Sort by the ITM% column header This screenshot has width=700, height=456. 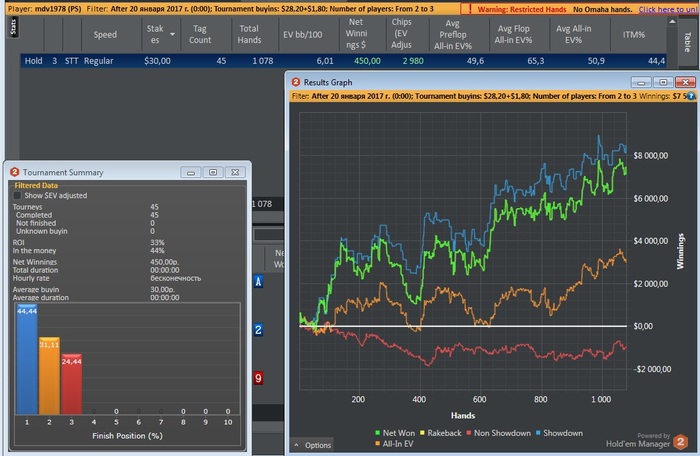tap(633, 35)
